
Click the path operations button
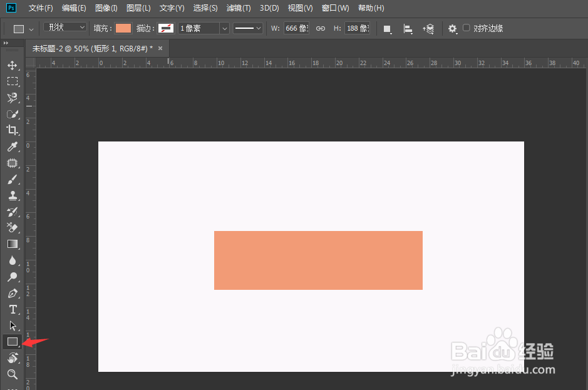(x=387, y=28)
